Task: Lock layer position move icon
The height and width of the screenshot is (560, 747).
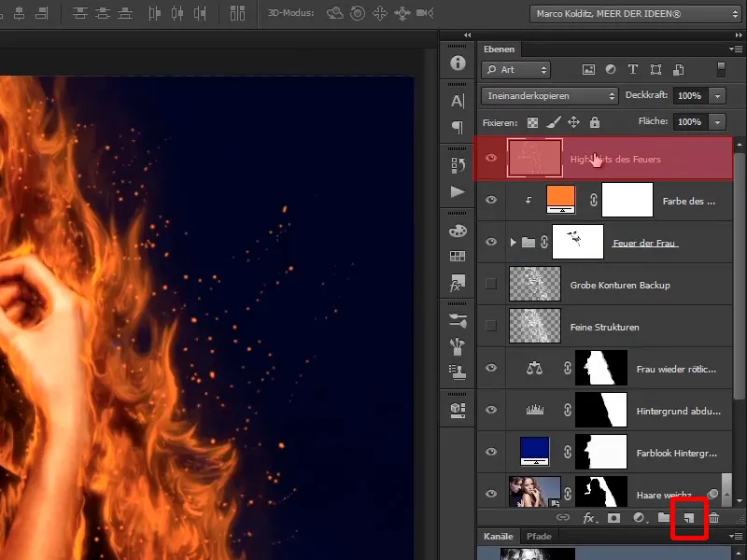Action: (573, 122)
